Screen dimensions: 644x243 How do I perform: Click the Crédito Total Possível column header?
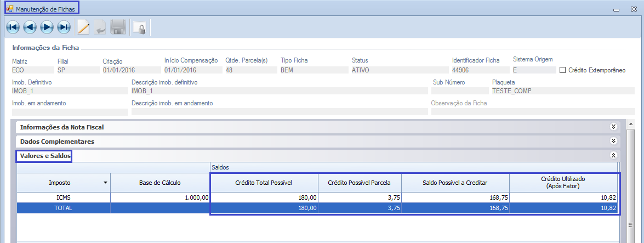(263, 183)
